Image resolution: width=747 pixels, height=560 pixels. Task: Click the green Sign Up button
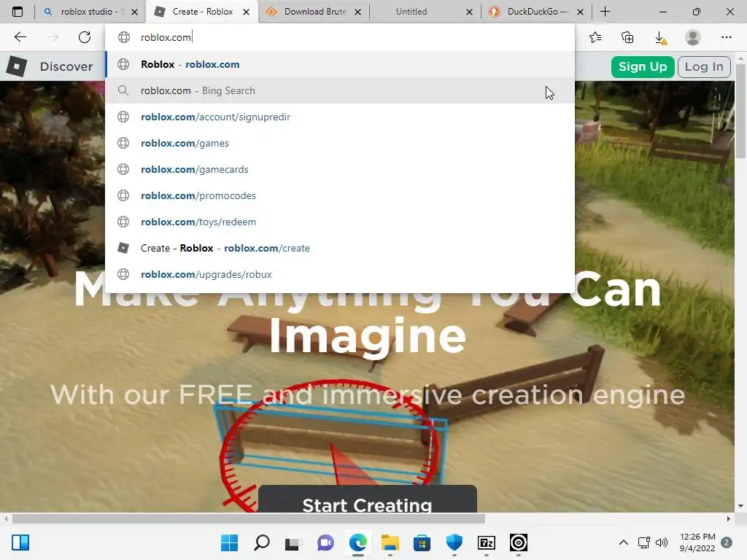coord(642,66)
